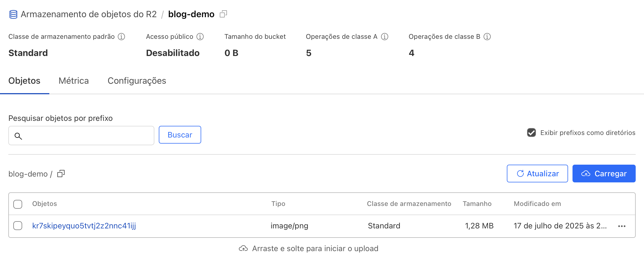Switch to the Métrica tab
The width and height of the screenshot is (644, 260).
point(74,81)
